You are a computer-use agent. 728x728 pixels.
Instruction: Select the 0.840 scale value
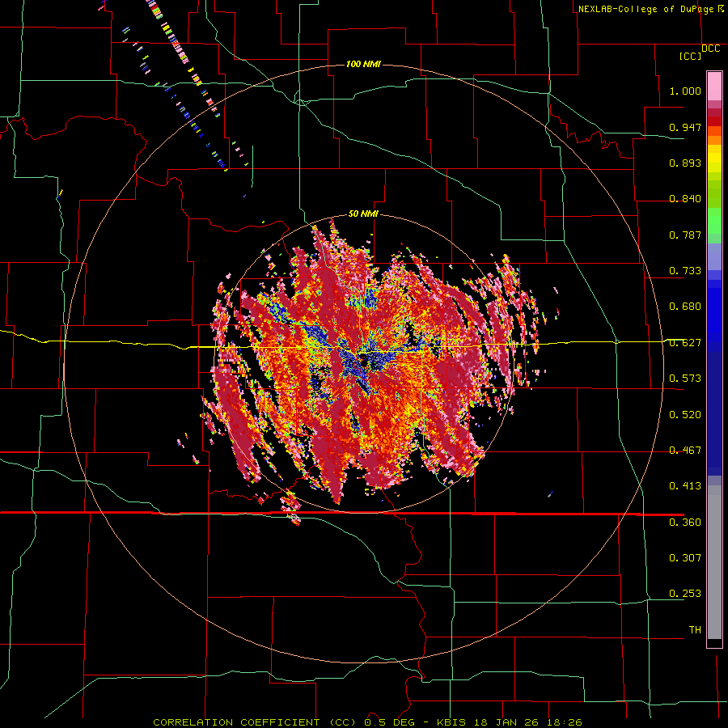click(x=685, y=198)
